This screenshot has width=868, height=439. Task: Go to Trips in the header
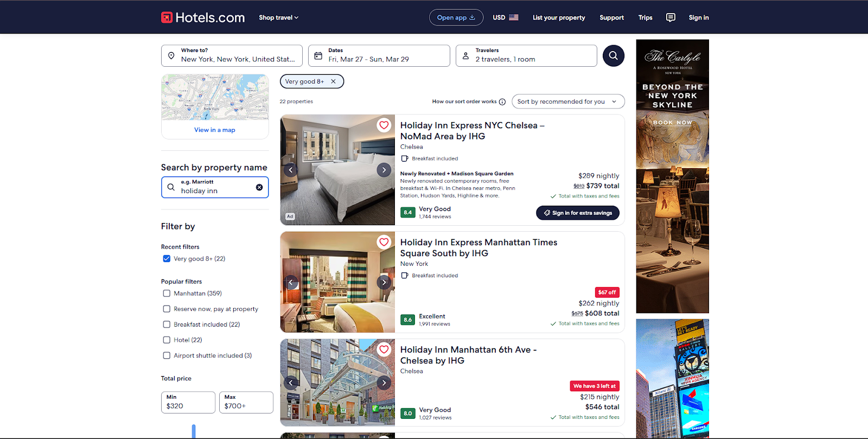pos(645,17)
